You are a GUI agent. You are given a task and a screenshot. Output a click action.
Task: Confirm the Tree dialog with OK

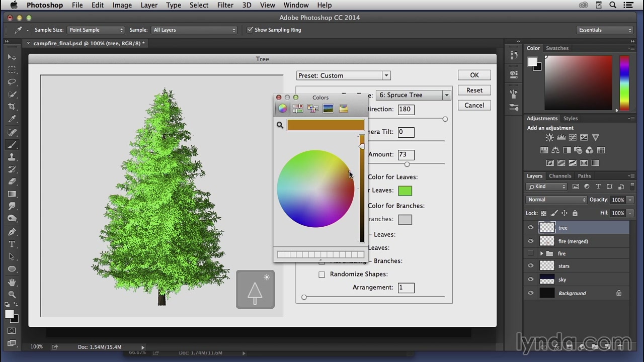pyautogui.click(x=474, y=75)
